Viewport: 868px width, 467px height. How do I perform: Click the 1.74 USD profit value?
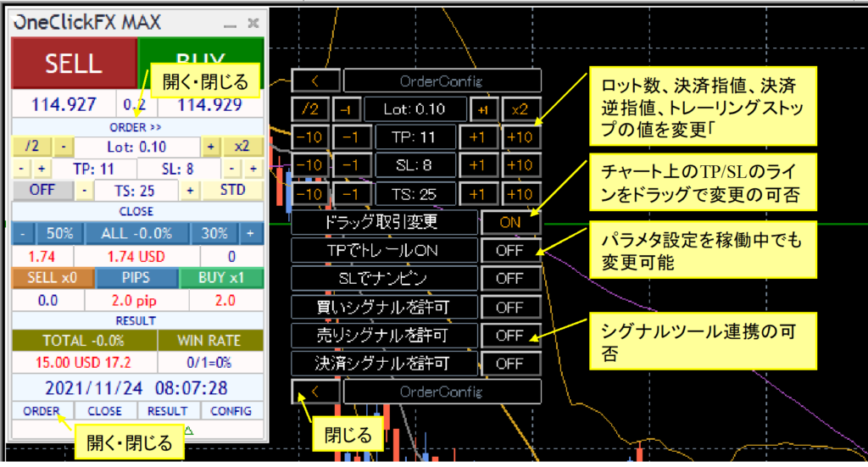point(136,257)
